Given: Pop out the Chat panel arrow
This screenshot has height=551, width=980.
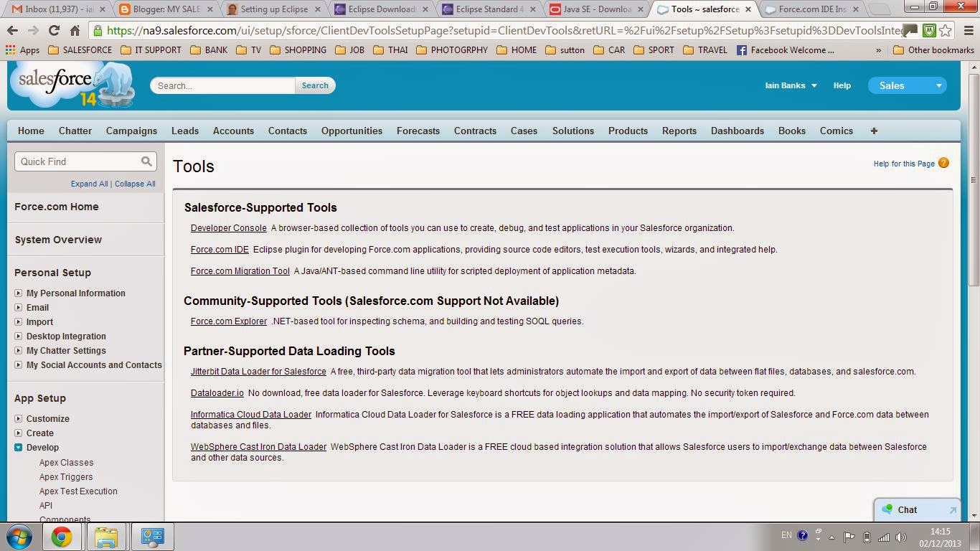Looking at the screenshot, I should tap(953, 510).
